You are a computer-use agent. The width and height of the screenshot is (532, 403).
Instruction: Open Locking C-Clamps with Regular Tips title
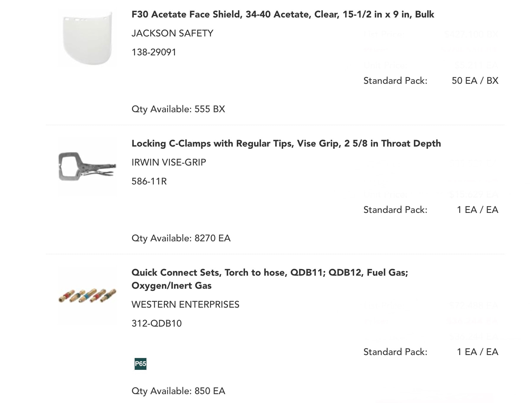(286, 144)
